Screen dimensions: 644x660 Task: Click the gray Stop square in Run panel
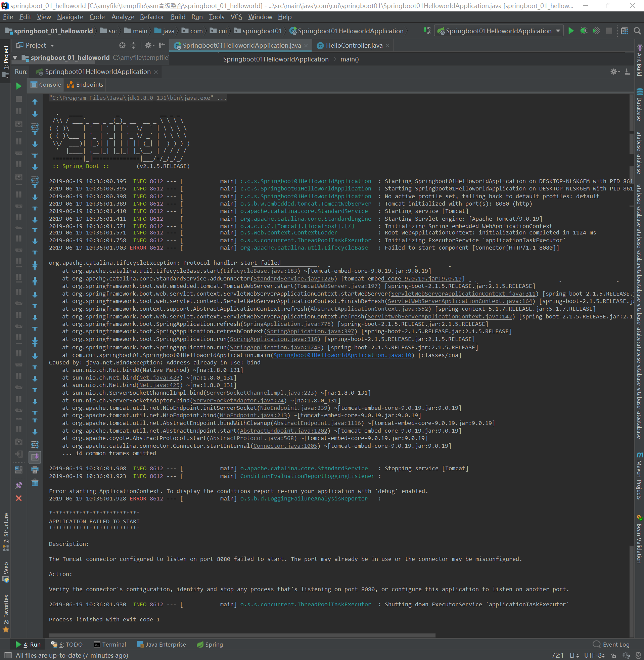pos(18,99)
